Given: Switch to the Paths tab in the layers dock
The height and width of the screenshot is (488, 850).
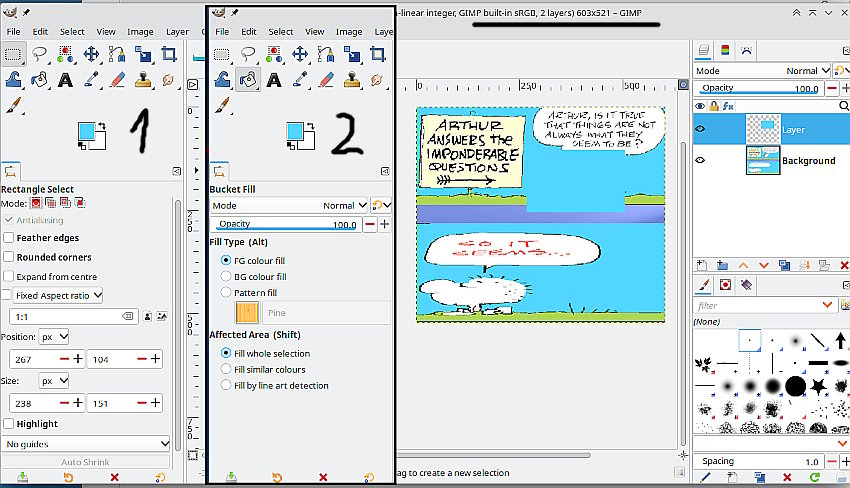Looking at the screenshot, I should pyautogui.click(x=746, y=50).
